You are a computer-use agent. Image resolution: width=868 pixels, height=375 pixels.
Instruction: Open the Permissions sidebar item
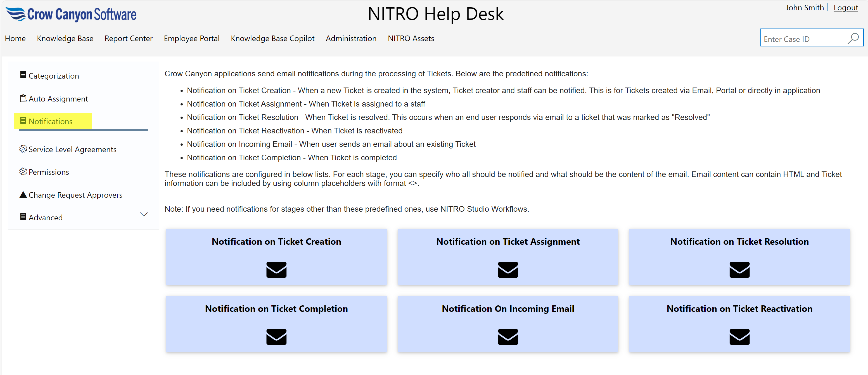49,172
